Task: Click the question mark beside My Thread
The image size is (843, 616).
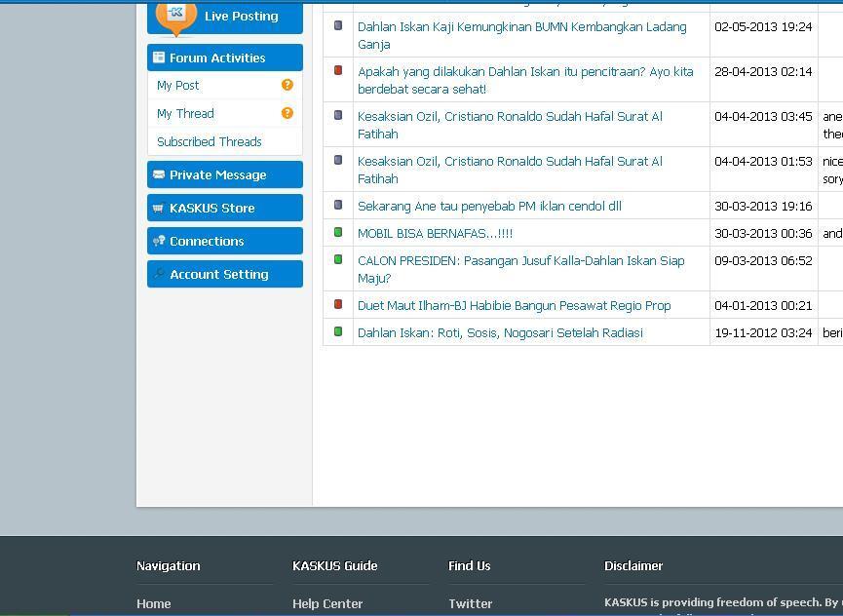Action: 287,113
